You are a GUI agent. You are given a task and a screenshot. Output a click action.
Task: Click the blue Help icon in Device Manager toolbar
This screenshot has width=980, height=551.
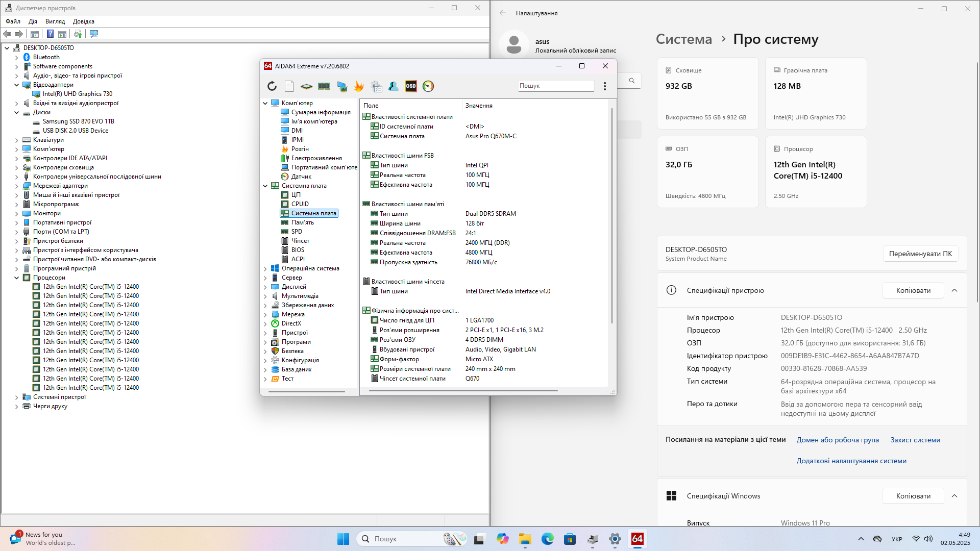[x=50, y=34]
